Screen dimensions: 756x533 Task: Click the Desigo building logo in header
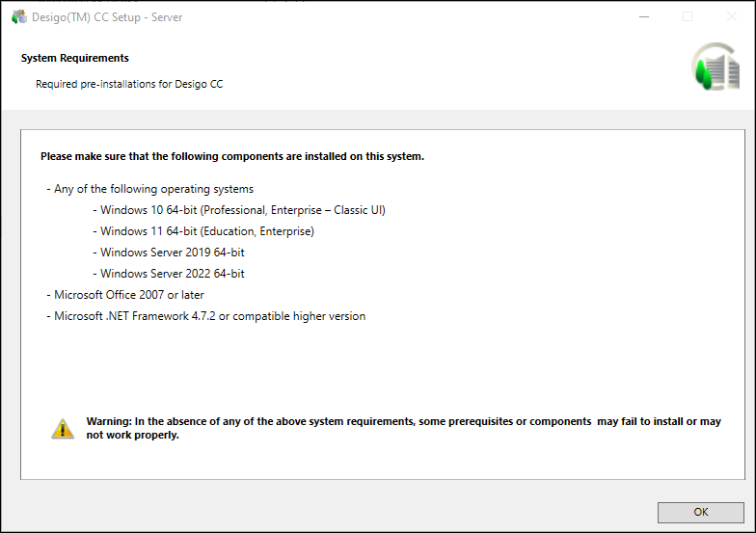pos(715,67)
